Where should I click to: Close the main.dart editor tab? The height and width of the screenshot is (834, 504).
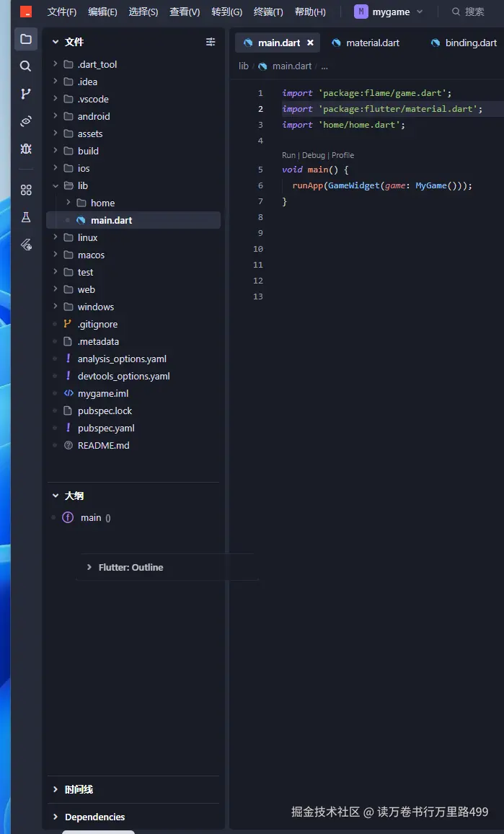[x=310, y=43]
